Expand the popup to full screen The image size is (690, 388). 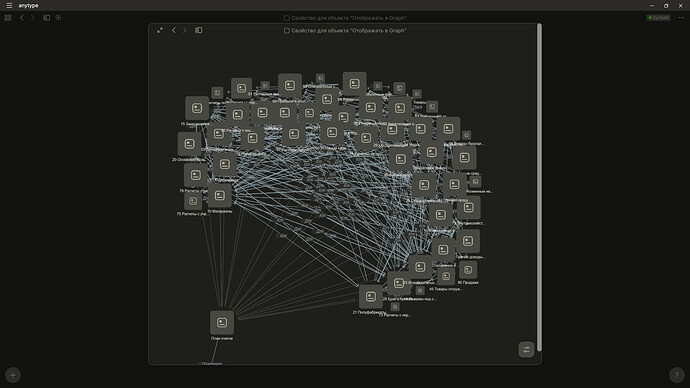pos(160,30)
